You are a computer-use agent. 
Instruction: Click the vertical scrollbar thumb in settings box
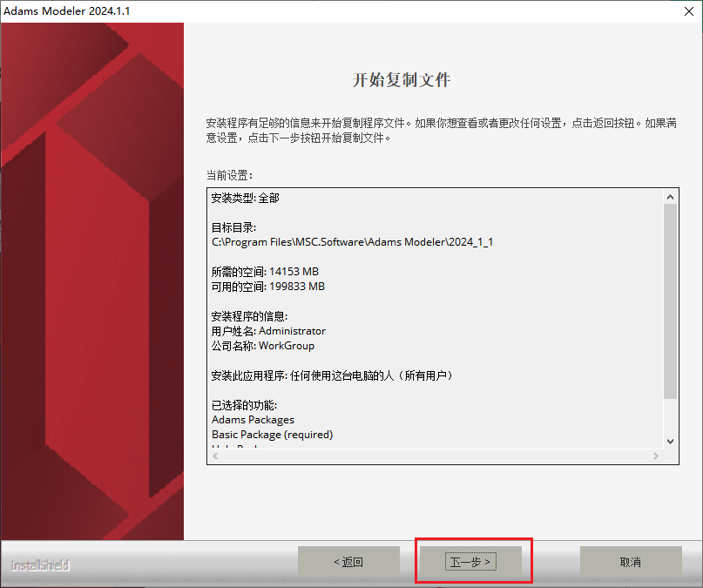(670, 301)
